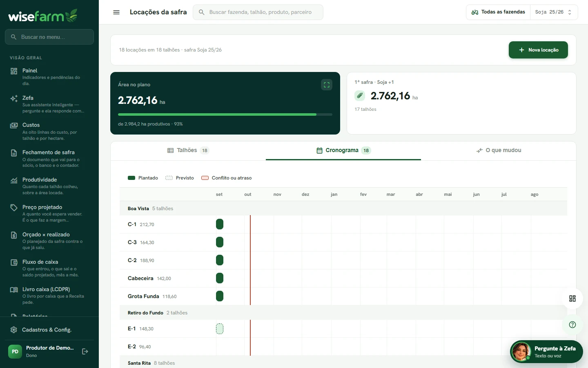Open Cadastros & Config. gear icon

[14, 330]
